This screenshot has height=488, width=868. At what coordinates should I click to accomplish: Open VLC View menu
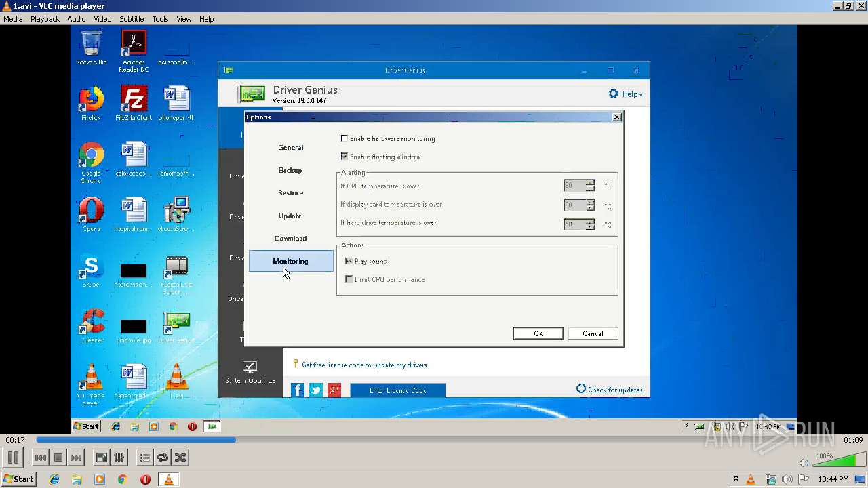[x=184, y=19]
